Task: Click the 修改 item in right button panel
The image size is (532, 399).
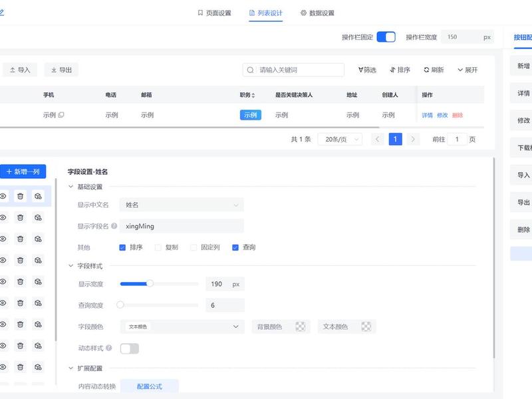Action: tap(521, 120)
